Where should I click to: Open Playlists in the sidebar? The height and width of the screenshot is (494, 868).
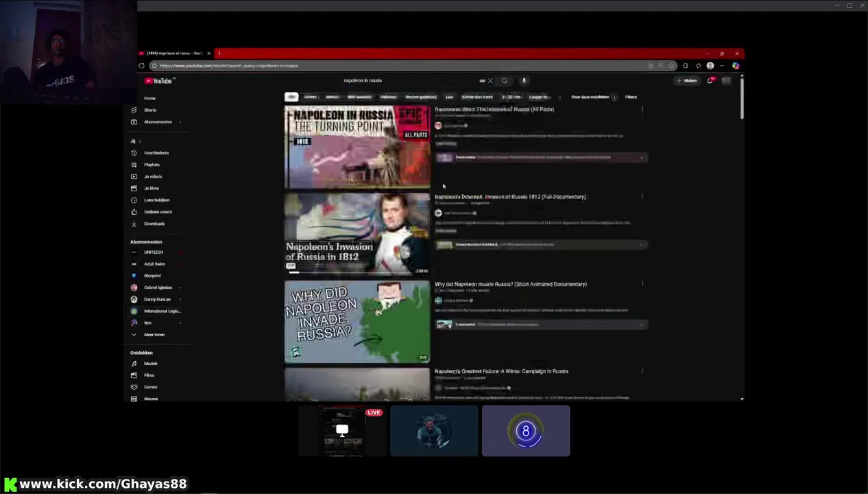152,165
